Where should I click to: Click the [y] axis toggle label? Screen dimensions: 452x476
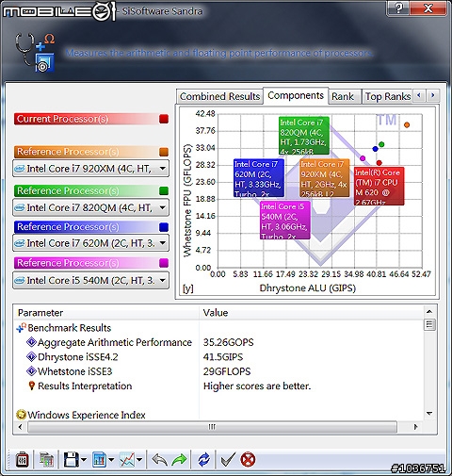coord(188,288)
